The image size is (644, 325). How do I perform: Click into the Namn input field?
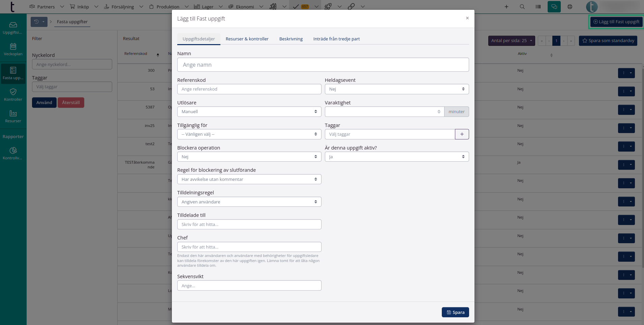point(323,65)
